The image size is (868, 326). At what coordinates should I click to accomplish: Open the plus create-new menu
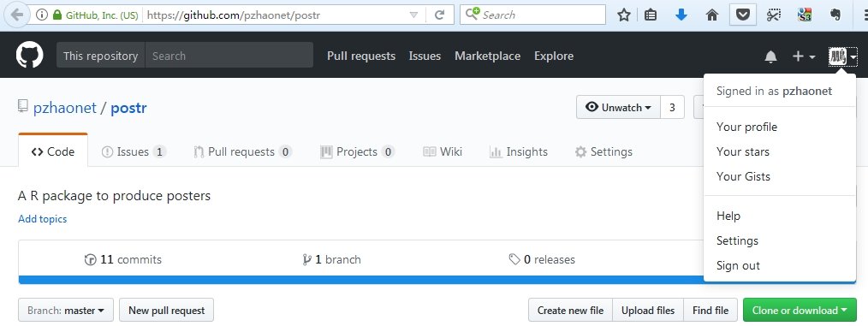coord(804,56)
